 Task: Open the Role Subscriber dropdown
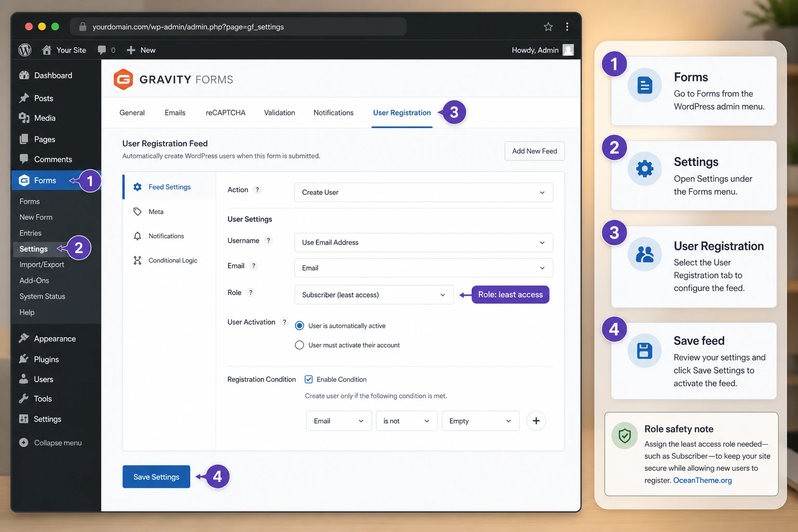(x=374, y=295)
